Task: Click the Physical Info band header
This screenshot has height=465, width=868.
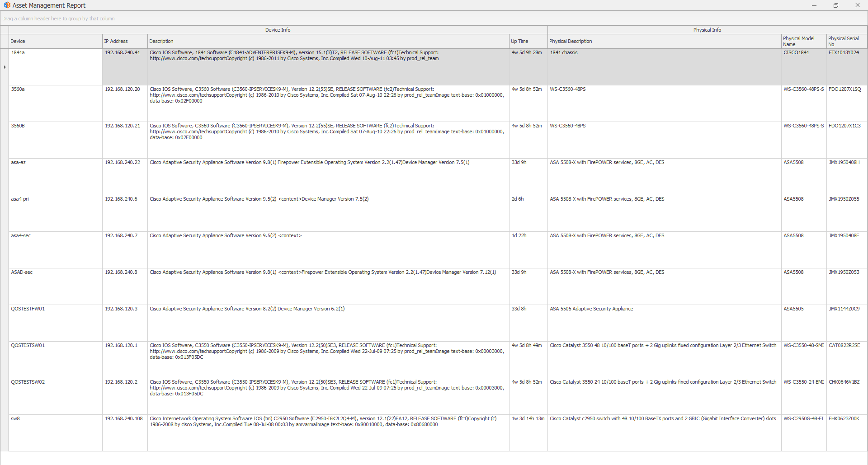Action: pyautogui.click(x=708, y=30)
